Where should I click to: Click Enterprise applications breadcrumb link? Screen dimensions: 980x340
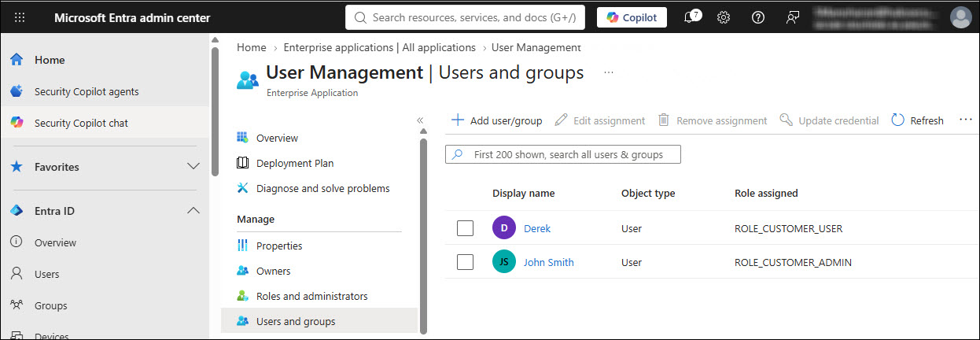coord(380,47)
